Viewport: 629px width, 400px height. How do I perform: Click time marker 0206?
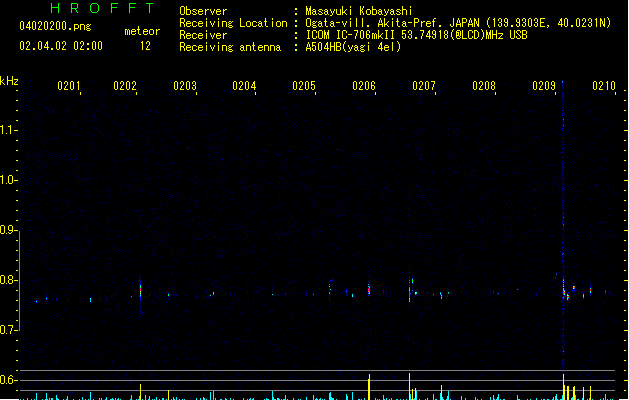(x=364, y=86)
